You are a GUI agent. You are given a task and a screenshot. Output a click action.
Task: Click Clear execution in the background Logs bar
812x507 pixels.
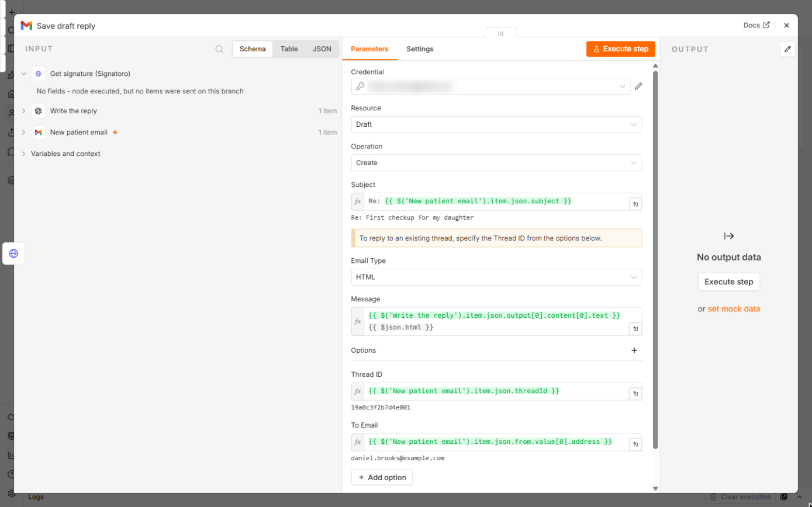pos(741,497)
